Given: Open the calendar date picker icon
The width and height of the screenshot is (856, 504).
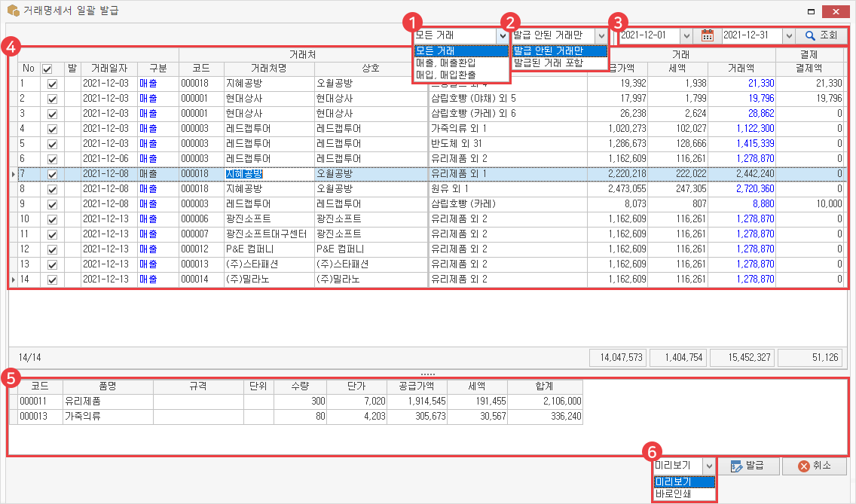Looking at the screenshot, I should [x=707, y=35].
